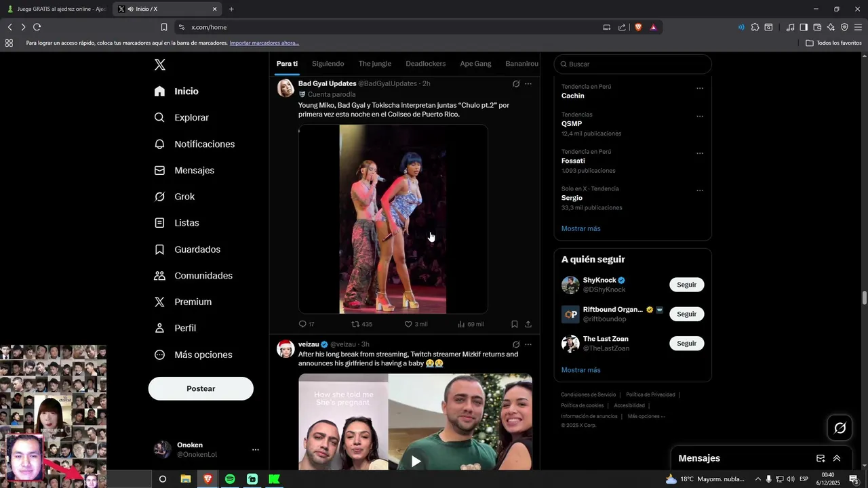The width and height of the screenshot is (868, 488).
Task: Open veizau profile avatar
Action: [x=285, y=349]
